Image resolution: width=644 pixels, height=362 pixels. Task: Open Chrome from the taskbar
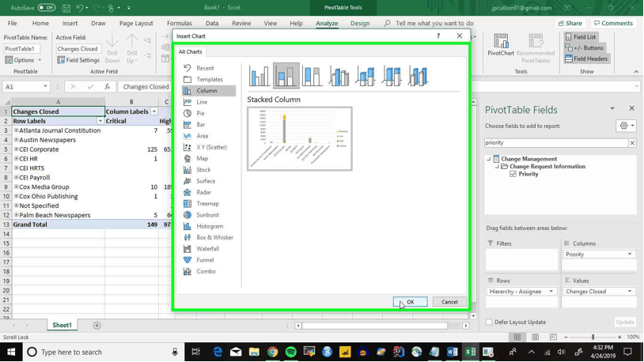(x=272, y=352)
